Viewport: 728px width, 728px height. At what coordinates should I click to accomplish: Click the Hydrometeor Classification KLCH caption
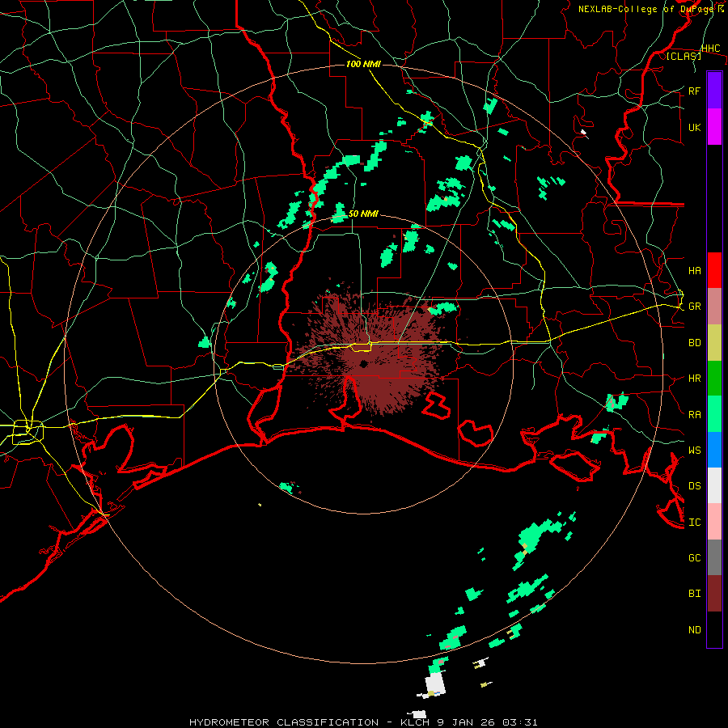click(363, 722)
